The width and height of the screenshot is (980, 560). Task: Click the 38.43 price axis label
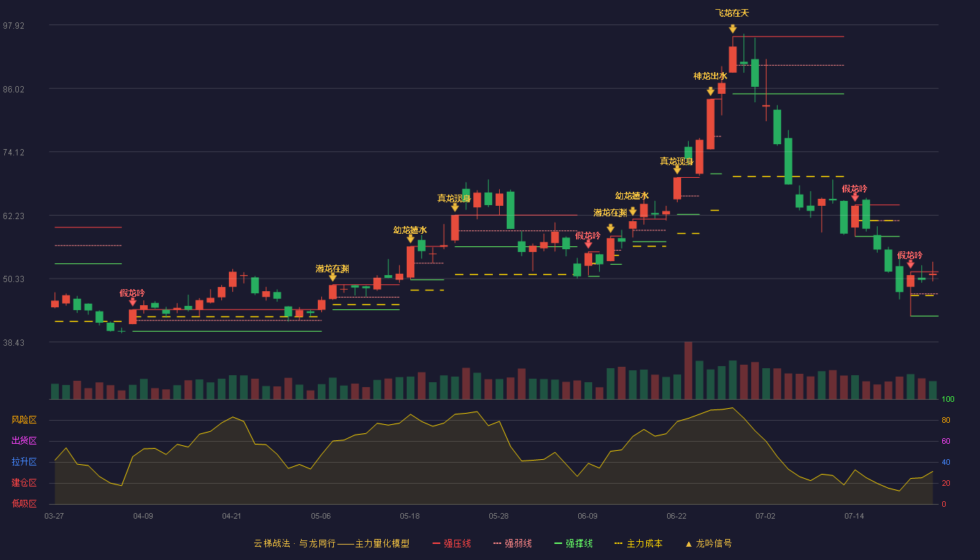point(14,343)
